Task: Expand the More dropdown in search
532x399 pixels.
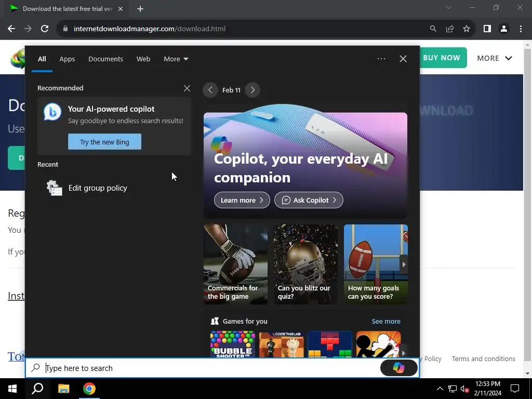Action: pyautogui.click(x=176, y=59)
